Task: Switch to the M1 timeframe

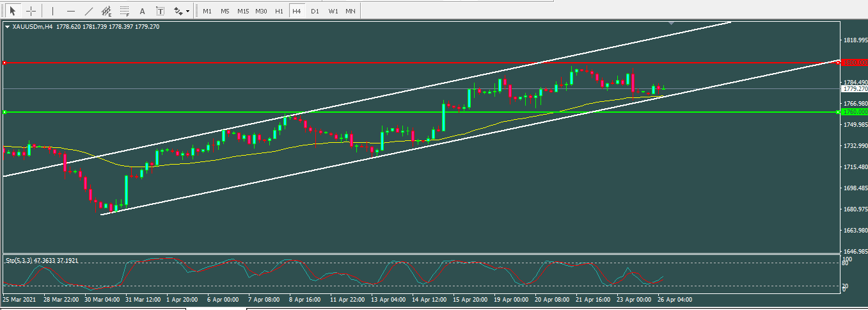Action: tap(207, 11)
